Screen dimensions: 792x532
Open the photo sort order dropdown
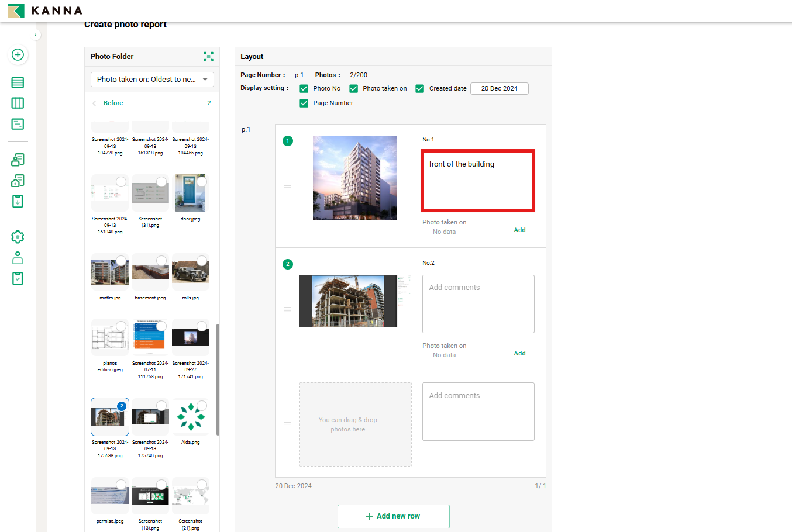(x=152, y=80)
